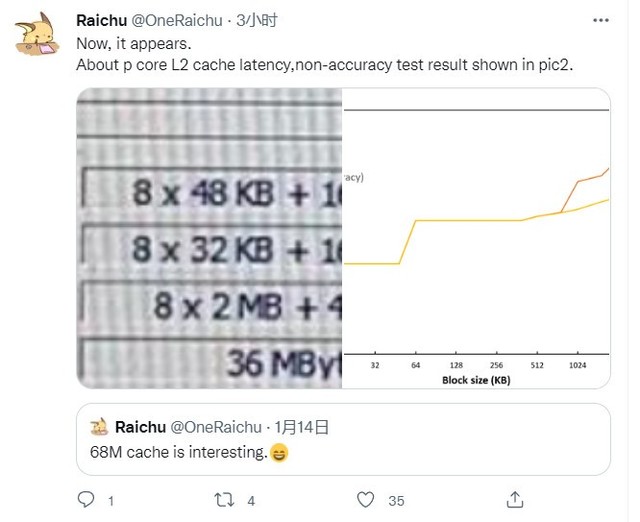640x522 pixels.
Task: Click the quoted tweet's "1月14日" date
Action: (303, 427)
